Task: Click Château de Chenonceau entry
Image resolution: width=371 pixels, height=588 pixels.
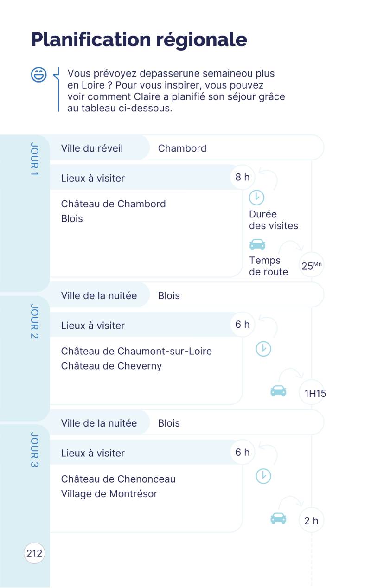Action: (x=118, y=479)
